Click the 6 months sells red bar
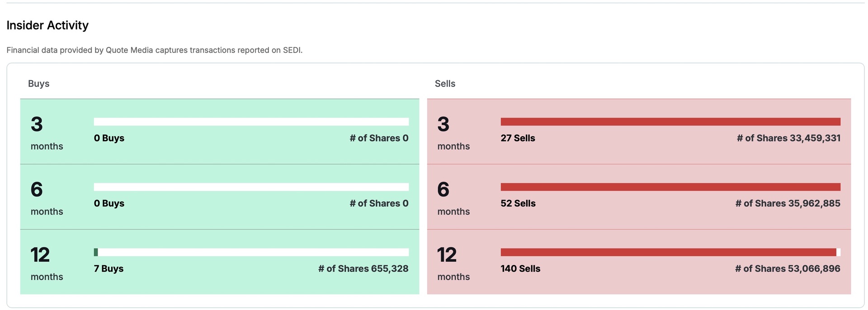Viewport: 868px width, 310px height. 670,187
